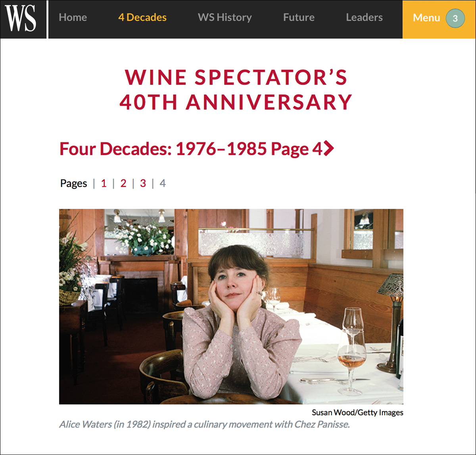476x455 pixels.
Task: Open the yellow Menu button
Action: [426, 18]
